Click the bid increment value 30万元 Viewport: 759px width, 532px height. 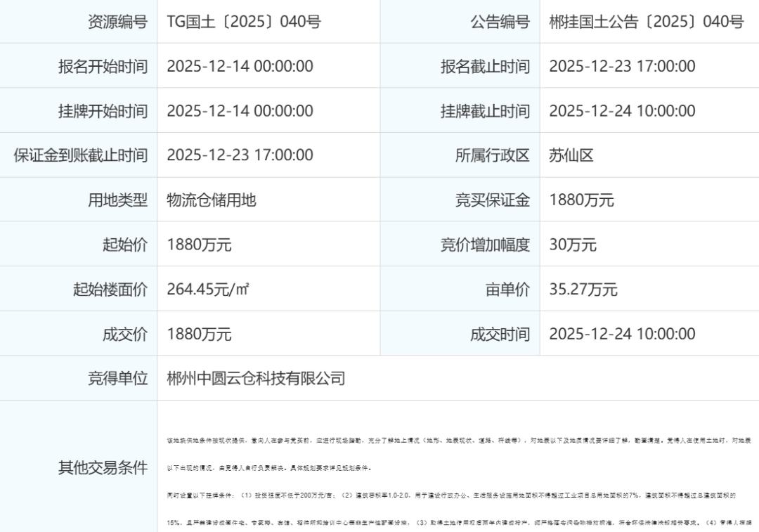click(572, 245)
